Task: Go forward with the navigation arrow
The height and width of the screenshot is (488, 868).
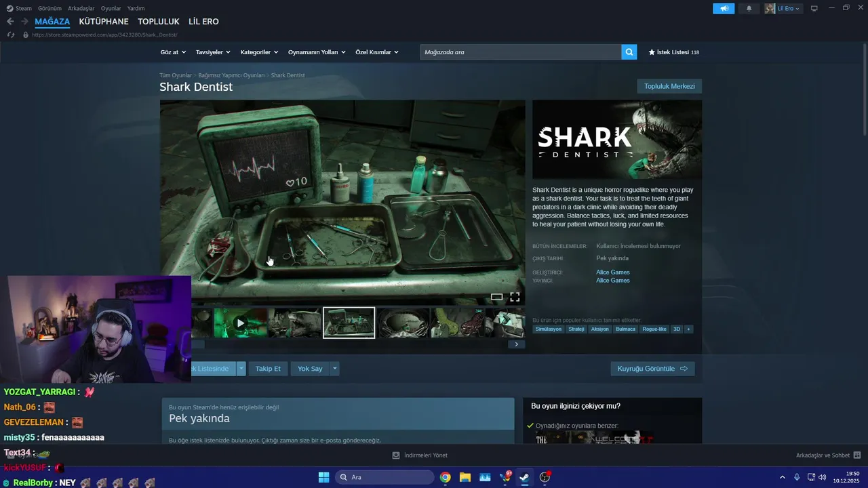Action: click(x=24, y=22)
